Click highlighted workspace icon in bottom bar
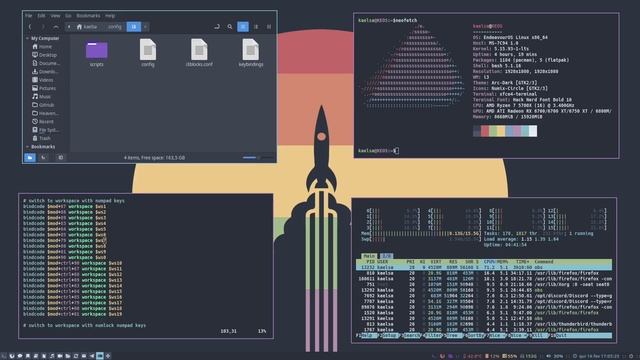Viewport: 640px width, 360px height. [100, 356]
